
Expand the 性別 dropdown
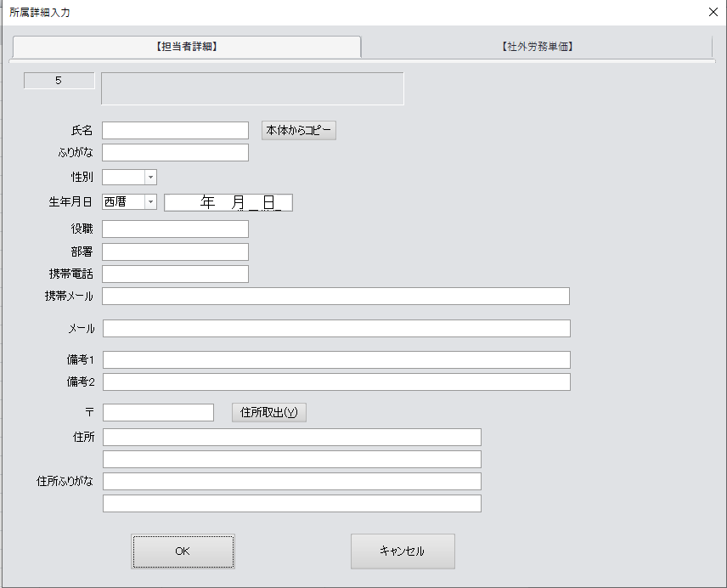click(150, 178)
